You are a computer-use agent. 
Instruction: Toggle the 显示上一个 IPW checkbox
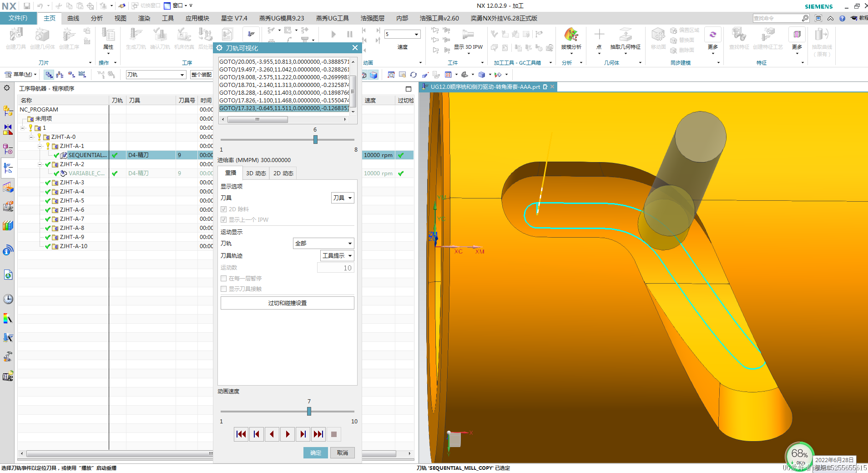click(223, 220)
